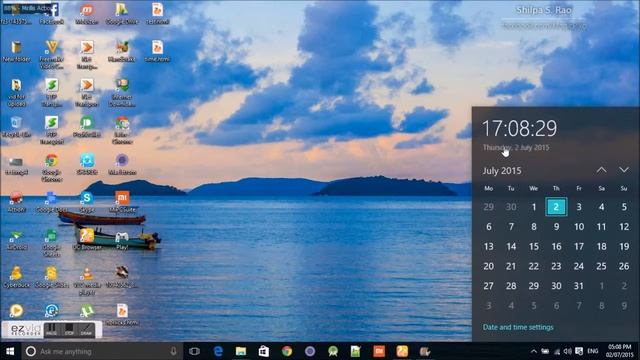Open the time.html file on the desktop
The image size is (640, 360).
(157, 51)
